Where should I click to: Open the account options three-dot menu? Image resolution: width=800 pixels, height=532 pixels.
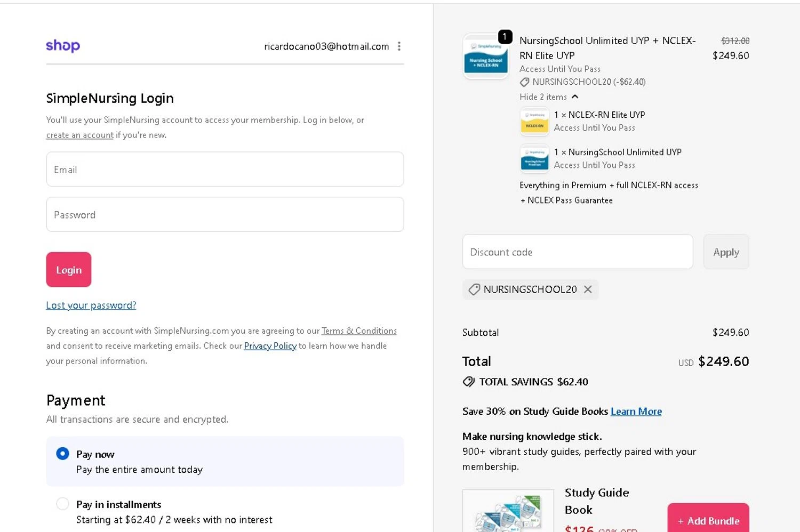click(399, 46)
